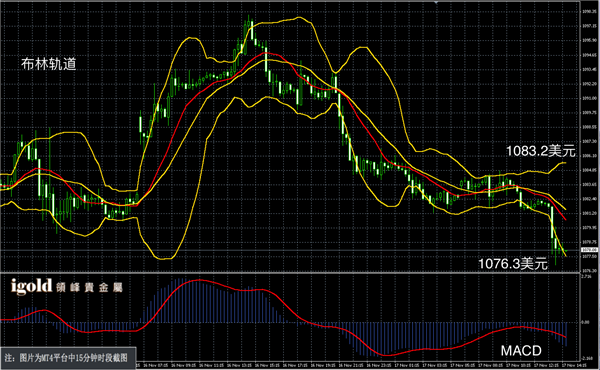Click the 1076.30 bottom price axis label
This screenshot has height=370, width=600.
click(x=589, y=271)
